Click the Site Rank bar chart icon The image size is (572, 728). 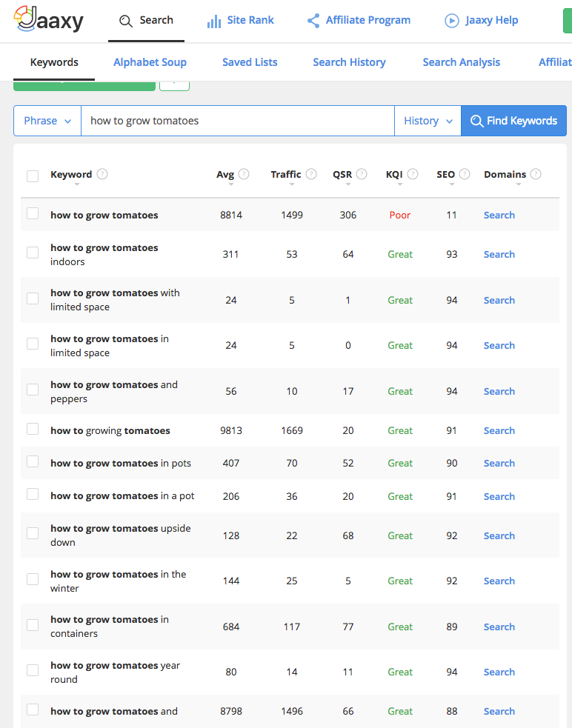coord(213,21)
